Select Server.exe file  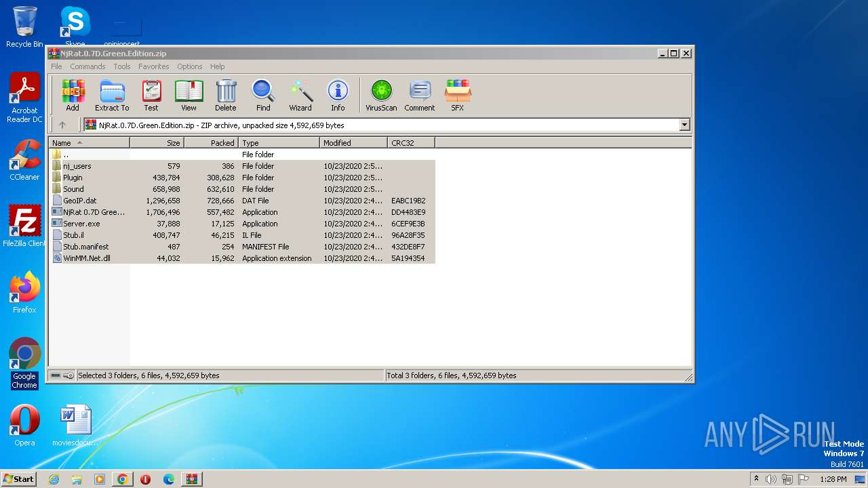(x=242, y=224)
